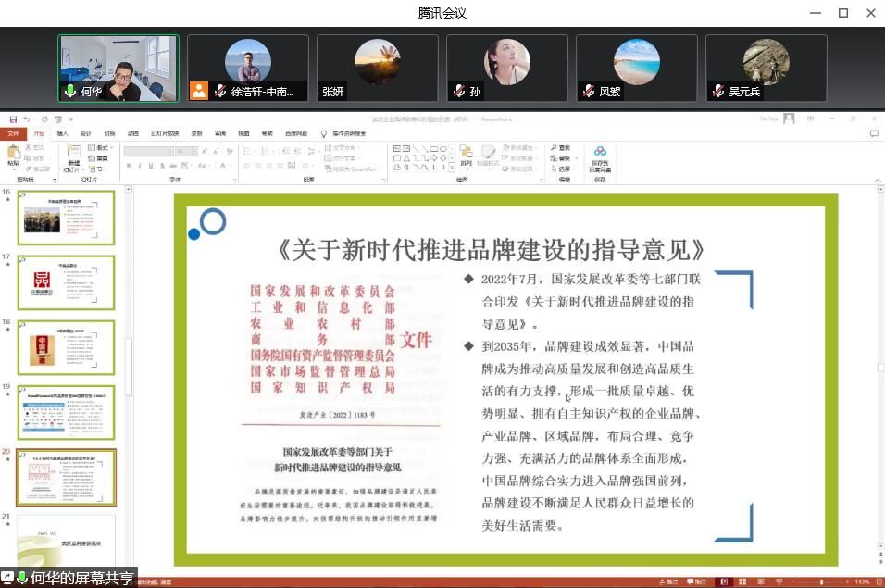Open the 文件 file menu
Viewport: 885px width, 588px height.
pyautogui.click(x=13, y=133)
